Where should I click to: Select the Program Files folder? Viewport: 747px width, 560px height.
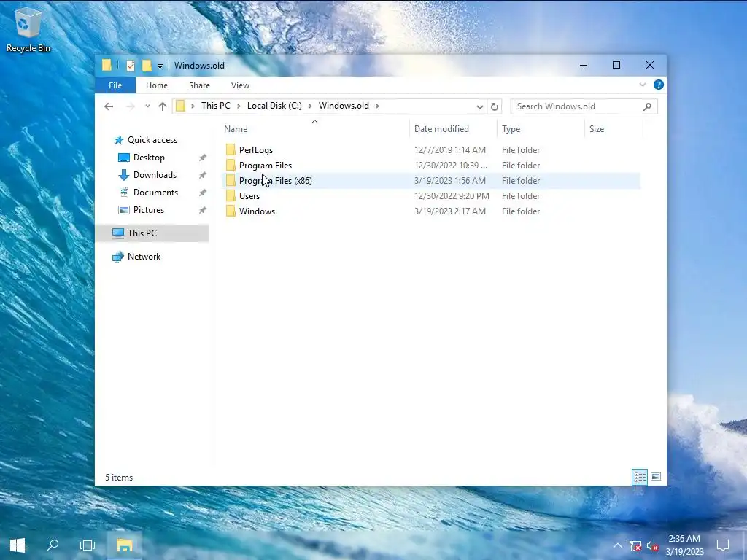(431, 166)
